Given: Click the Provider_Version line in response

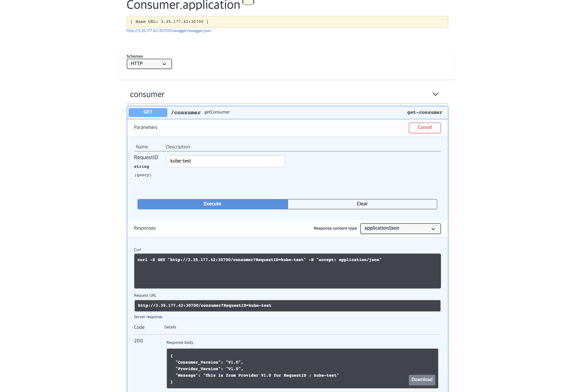Looking at the screenshot, I should pyautogui.click(x=209, y=369).
